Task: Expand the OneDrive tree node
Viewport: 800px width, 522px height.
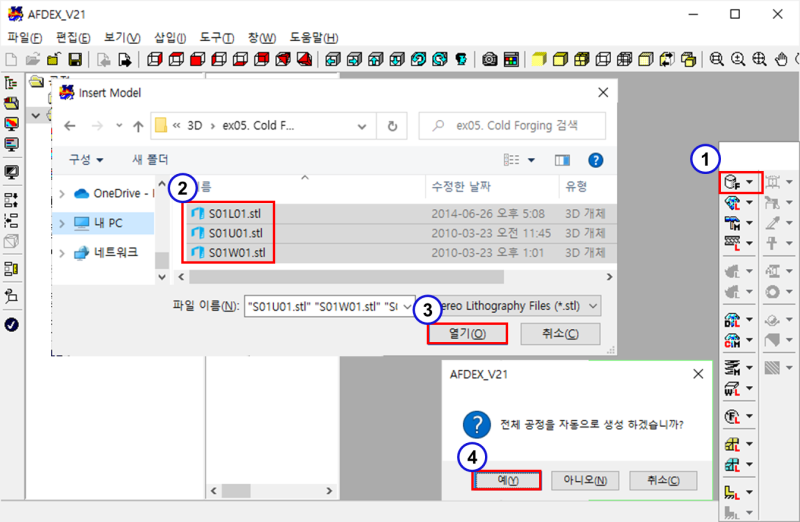Action: click(x=62, y=193)
